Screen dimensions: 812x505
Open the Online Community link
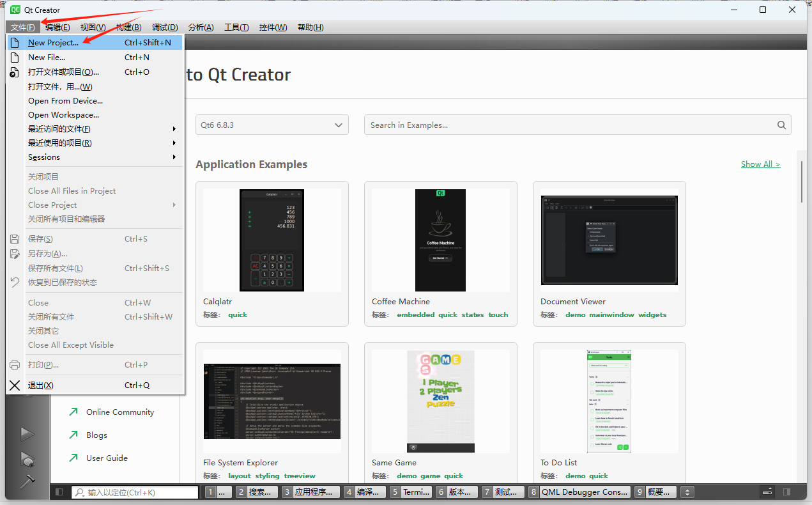(x=120, y=412)
